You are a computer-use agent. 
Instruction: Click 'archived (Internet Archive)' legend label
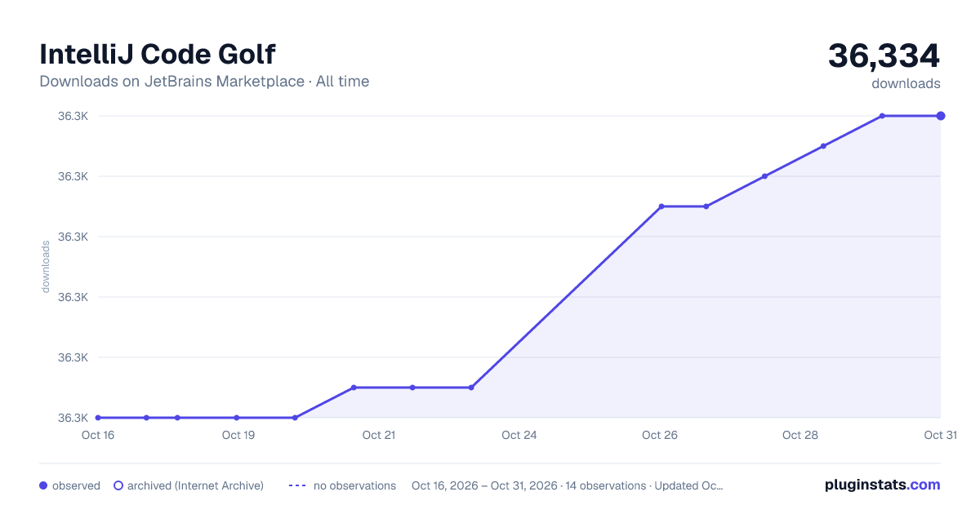pyautogui.click(x=195, y=485)
